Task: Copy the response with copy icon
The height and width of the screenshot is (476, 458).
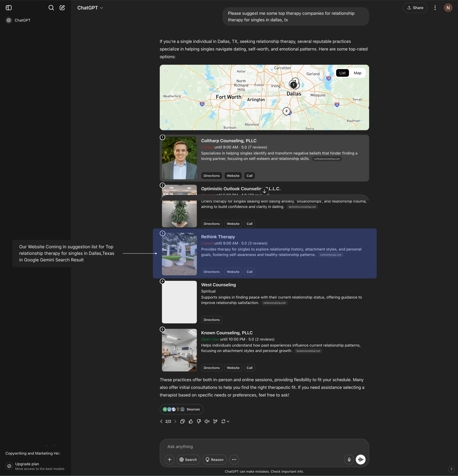Action: coord(182,422)
